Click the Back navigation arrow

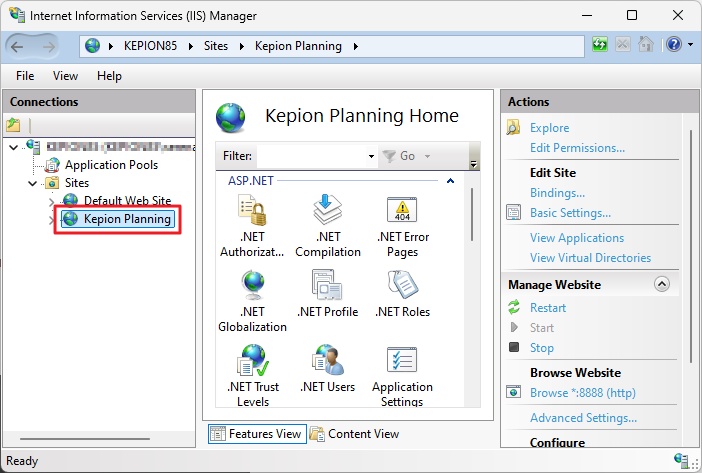tap(17, 46)
